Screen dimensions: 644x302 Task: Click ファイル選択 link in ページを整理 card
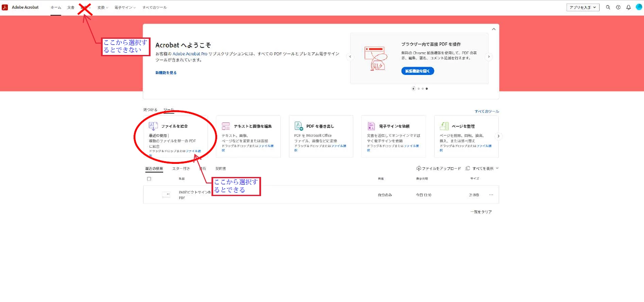[484, 146]
